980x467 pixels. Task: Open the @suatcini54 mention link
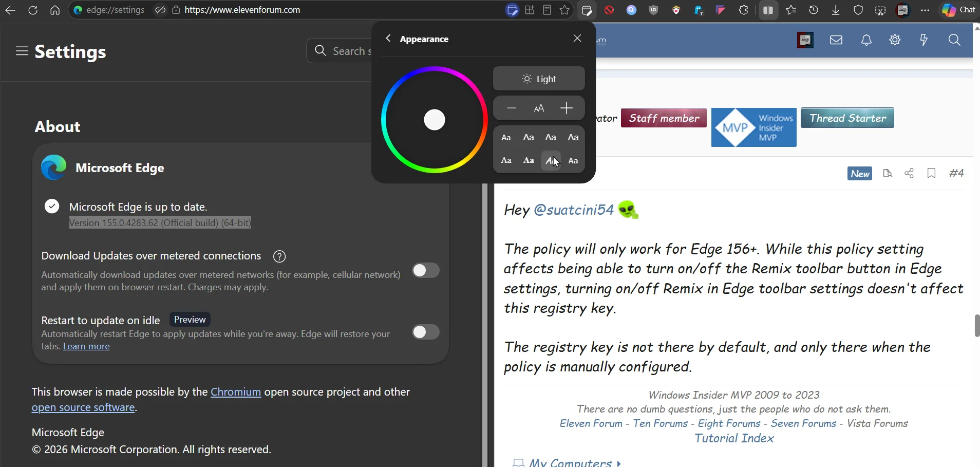pyautogui.click(x=574, y=210)
